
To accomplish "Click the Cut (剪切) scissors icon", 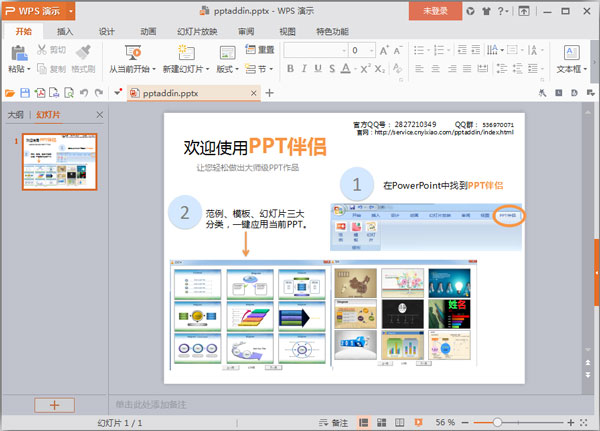I will coord(42,50).
